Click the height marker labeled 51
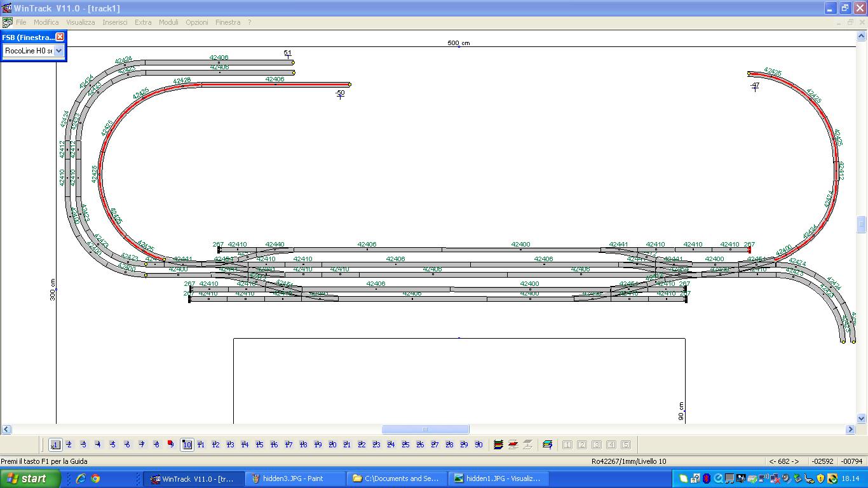This screenshot has width=868, height=488. click(x=288, y=54)
